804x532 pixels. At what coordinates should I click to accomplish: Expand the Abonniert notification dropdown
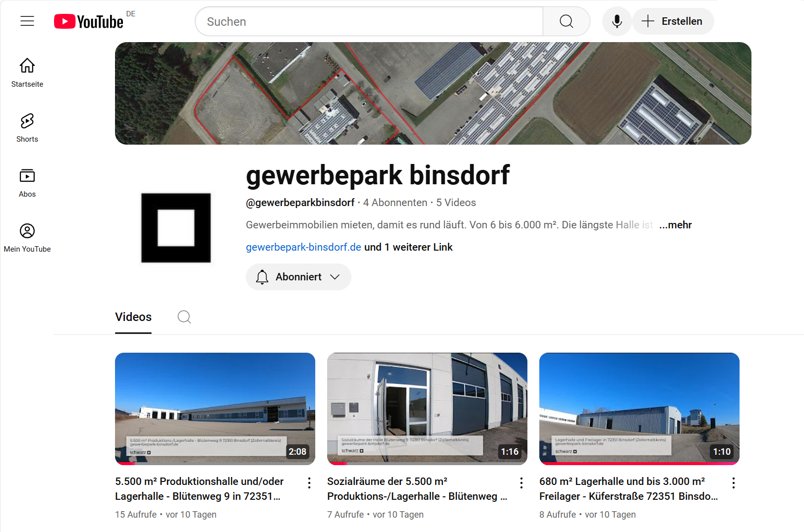tap(298, 277)
